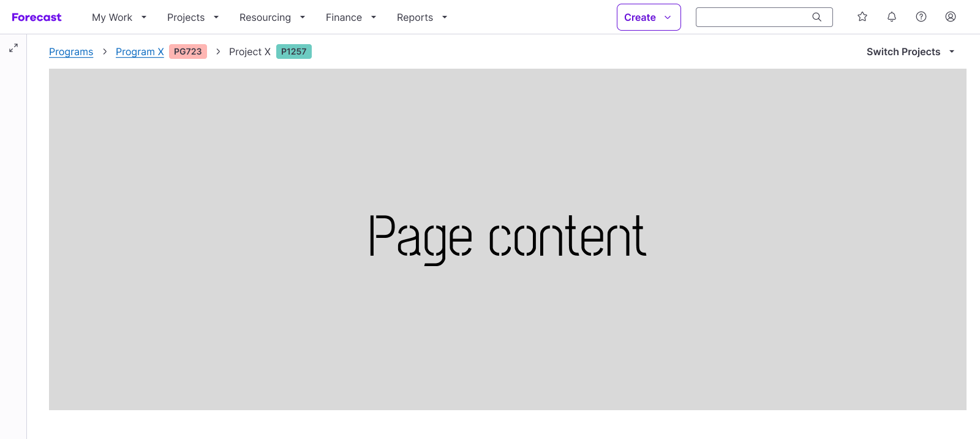Open the My Work menu

coord(119,17)
